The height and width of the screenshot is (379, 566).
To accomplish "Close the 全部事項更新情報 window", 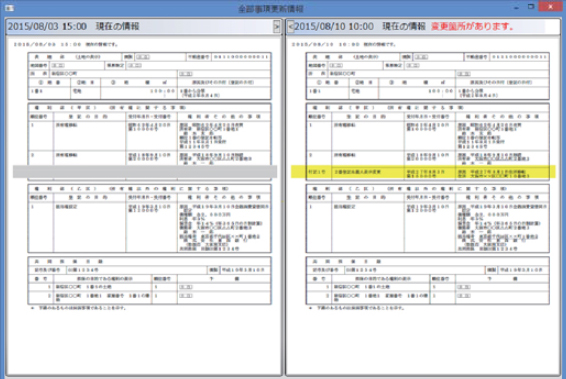I will pos(550,6).
